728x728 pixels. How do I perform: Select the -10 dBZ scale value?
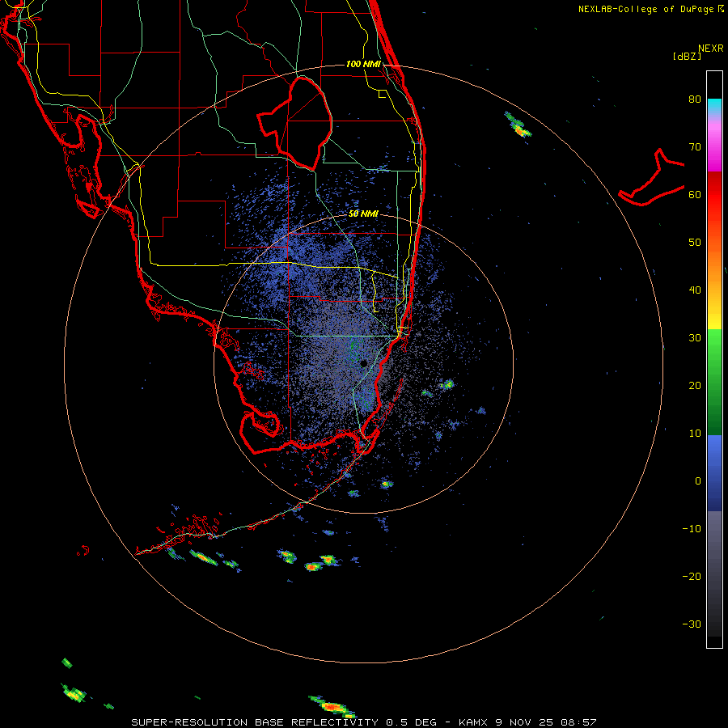click(692, 529)
